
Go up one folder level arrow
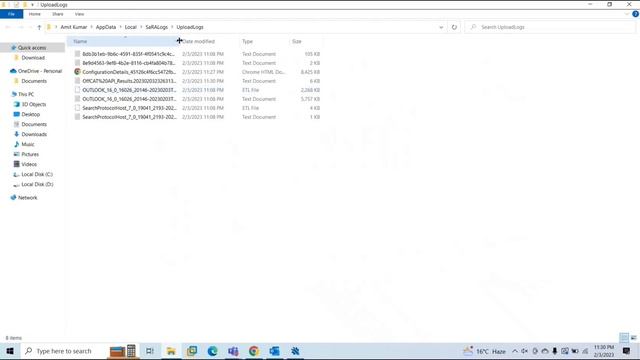click(39, 27)
